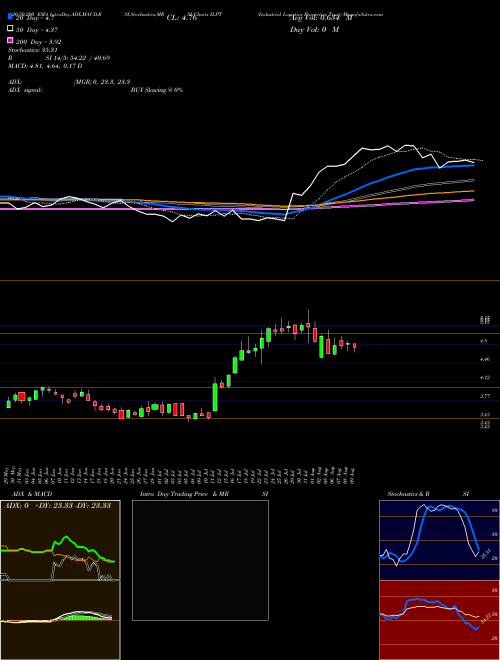Click the 'ADX: 0 +DY: 23.33 -DY: 23.33' header
This screenshot has width=500, height=660.
pos(57,506)
